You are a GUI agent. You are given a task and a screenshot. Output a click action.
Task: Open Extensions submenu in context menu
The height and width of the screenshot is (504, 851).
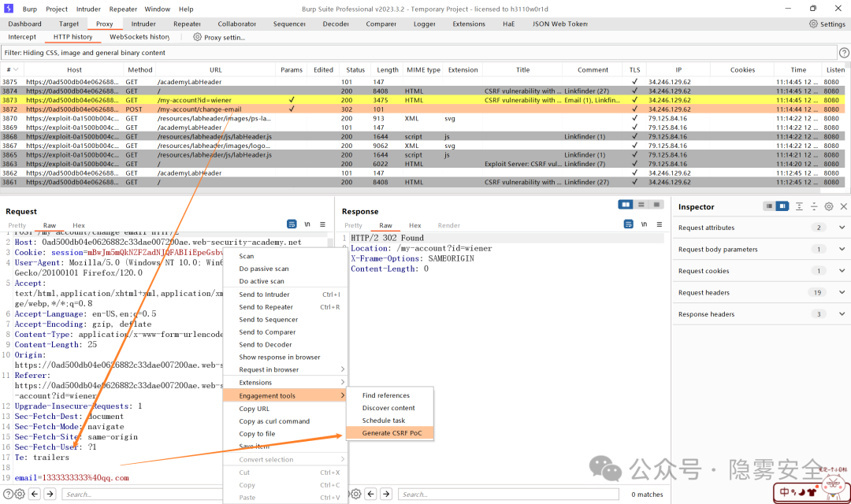coord(285,383)
